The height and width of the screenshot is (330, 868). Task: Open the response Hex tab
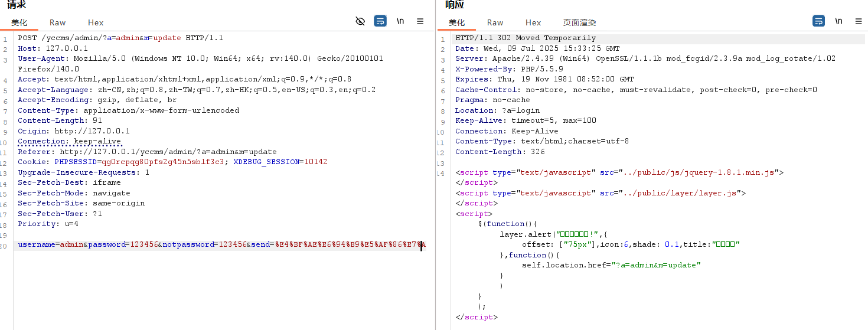[x=533, y=22]
